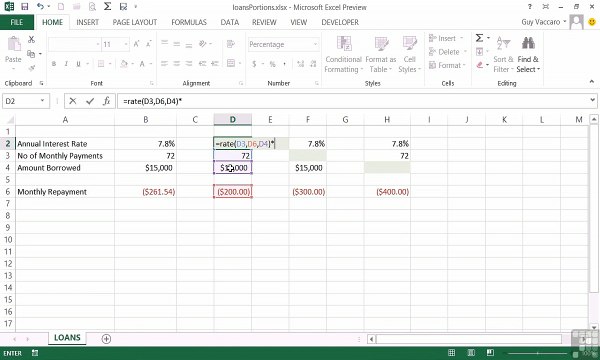
Task: Switch to the INSERT tab
Action: [88, 22]
